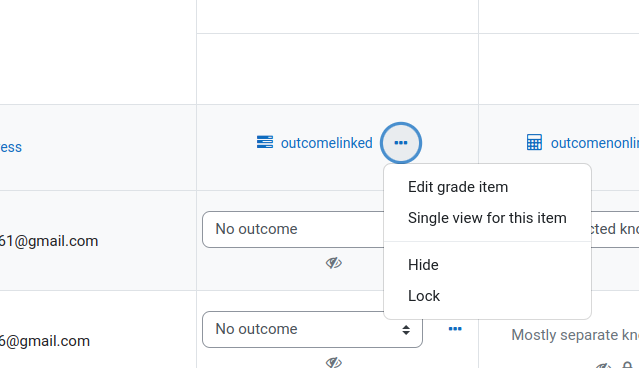Close the outcomelinked three-dot actions menu
This screenshot has width=639, height=368.
pyautogui.click(x=401, y=143)
